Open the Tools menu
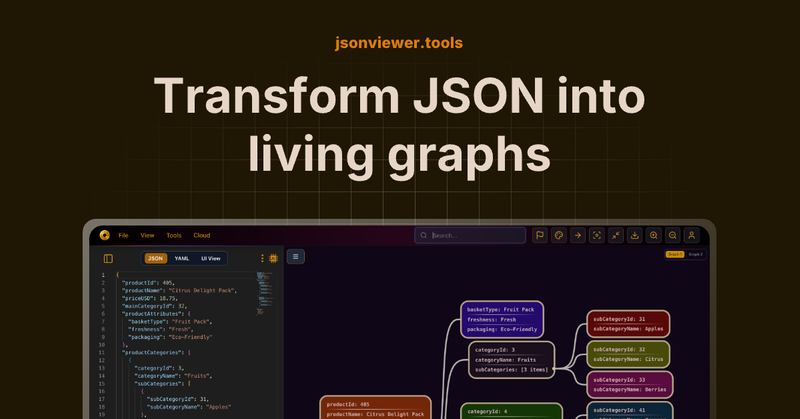The height and width of the screenshot is (419, 800). 174,235
